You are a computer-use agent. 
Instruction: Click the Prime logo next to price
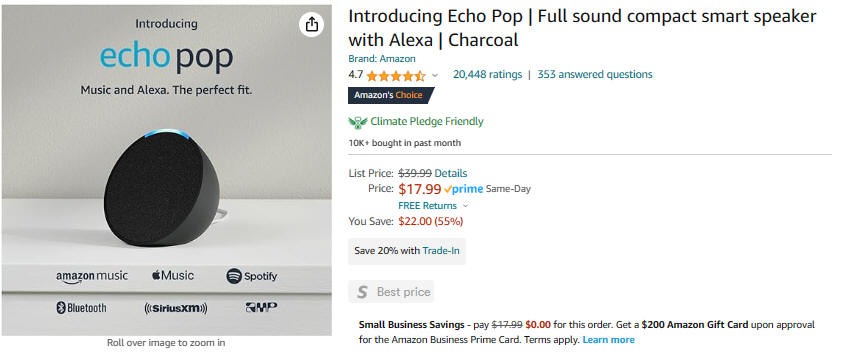pos(463,189)
